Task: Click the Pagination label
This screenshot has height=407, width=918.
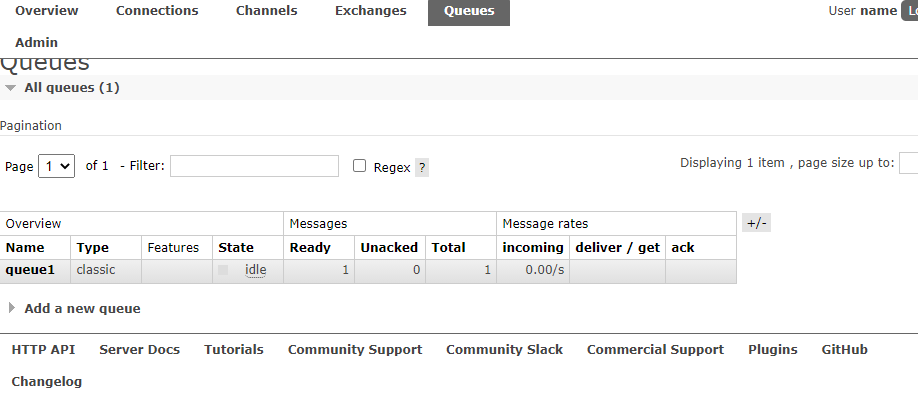Action: (x=30, y=126)
